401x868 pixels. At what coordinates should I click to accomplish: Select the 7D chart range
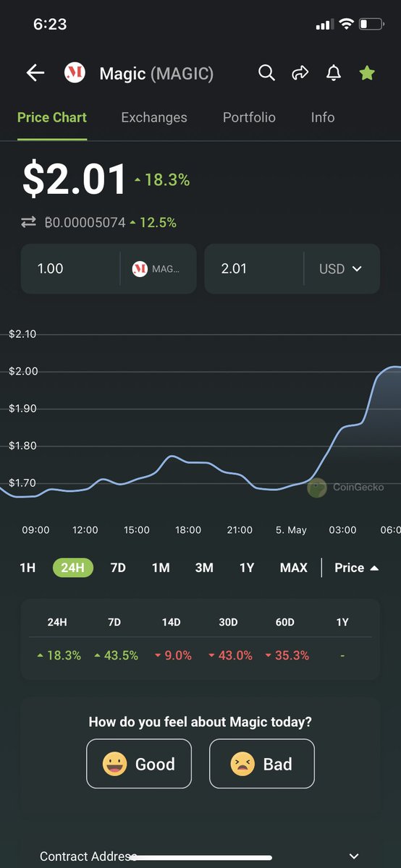point(118,568)
